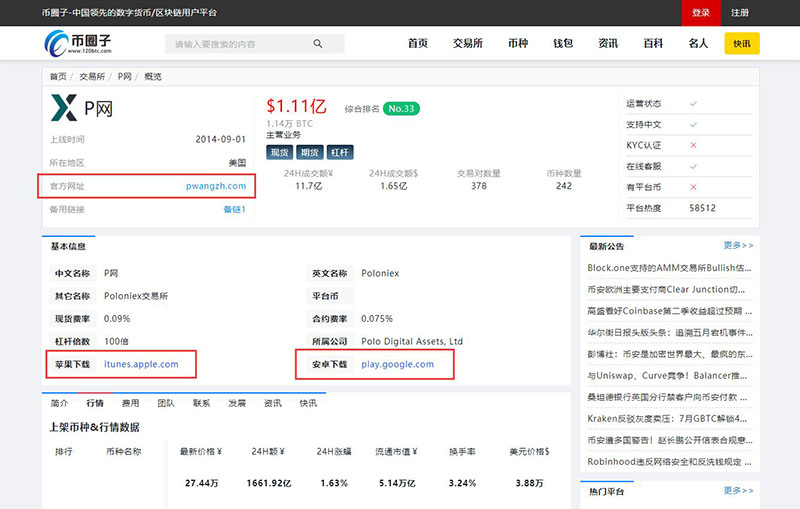Switch to the 发展 tab
This screenshot has width=800, height=509.
coord(237,403)
